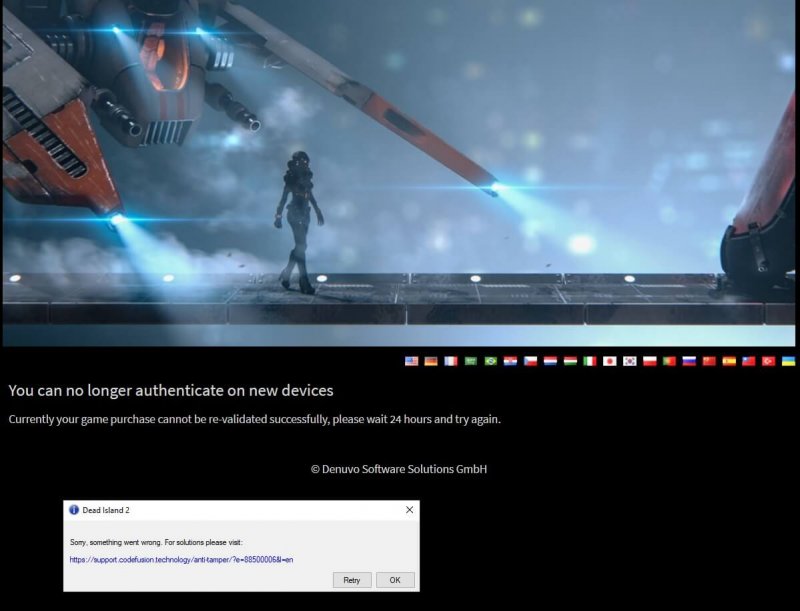Click the info icon in the dialog title bar
The height and width of the screenshot is (611, 800).
point(75,510)
